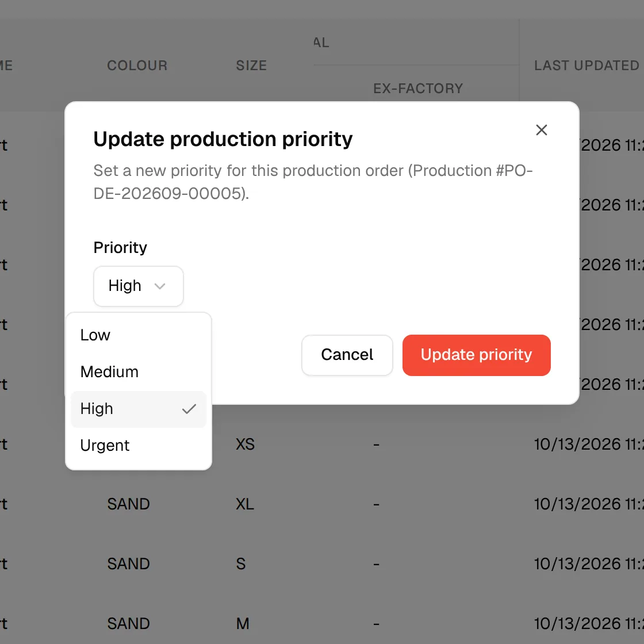Viewport: 644px width, 644px height.
Task: Click the EX-FACTORY column header
Action: (x=418, y=89)
